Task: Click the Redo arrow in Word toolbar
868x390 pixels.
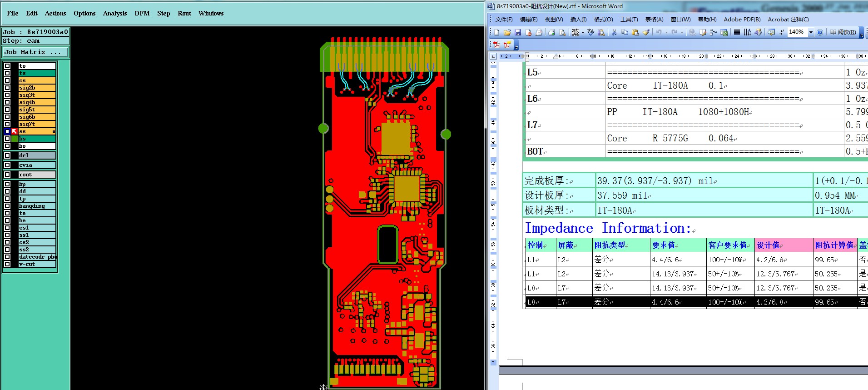Action: tap(674, 32)
